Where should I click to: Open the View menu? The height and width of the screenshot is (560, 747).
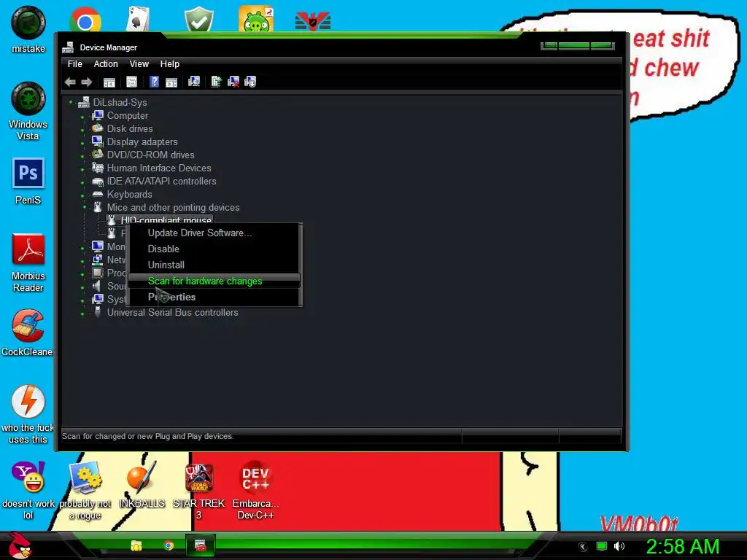(139, 64)
